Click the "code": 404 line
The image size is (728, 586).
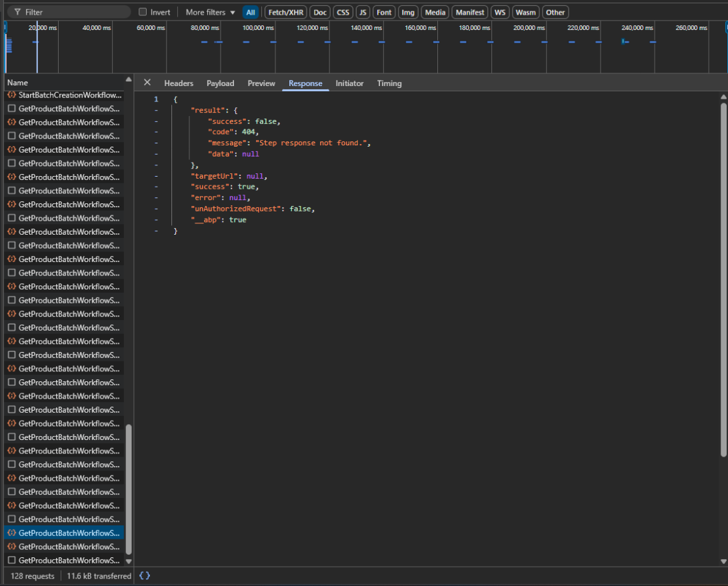[x=233, y=133]
